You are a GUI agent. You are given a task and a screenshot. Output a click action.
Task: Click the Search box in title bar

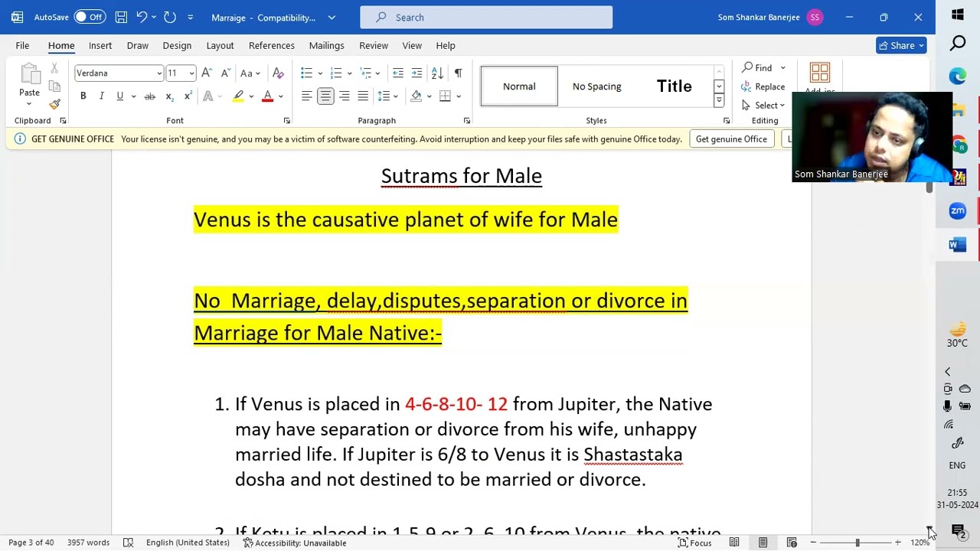point(486,17)
